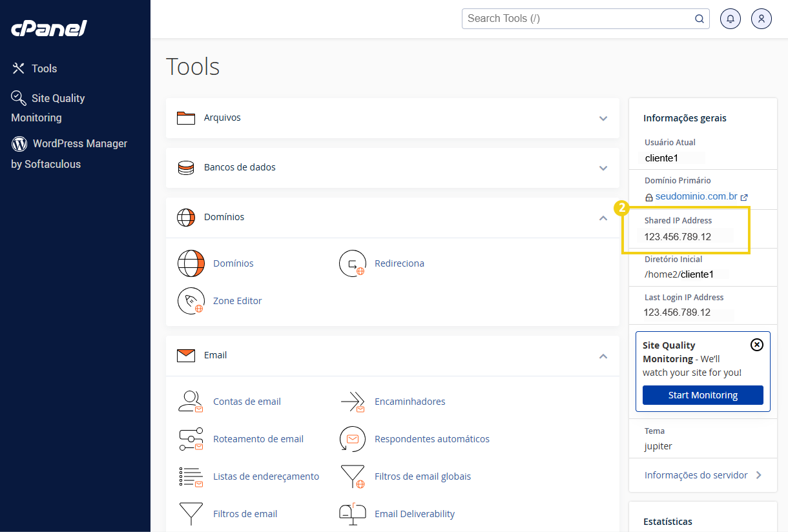
Task: Click the Email Deliverability icon
Action: pyautogui.click(x=353, y=513)
